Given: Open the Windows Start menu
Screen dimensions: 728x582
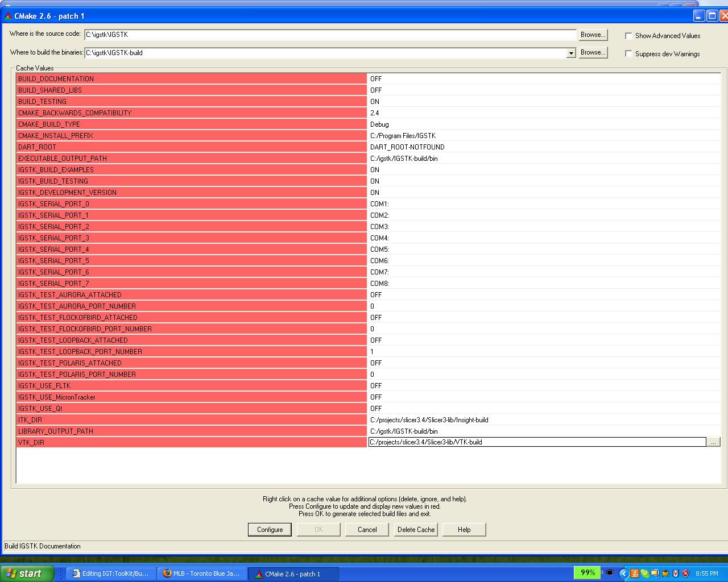Looking at the screenshot, I should [x=27, y=573].
